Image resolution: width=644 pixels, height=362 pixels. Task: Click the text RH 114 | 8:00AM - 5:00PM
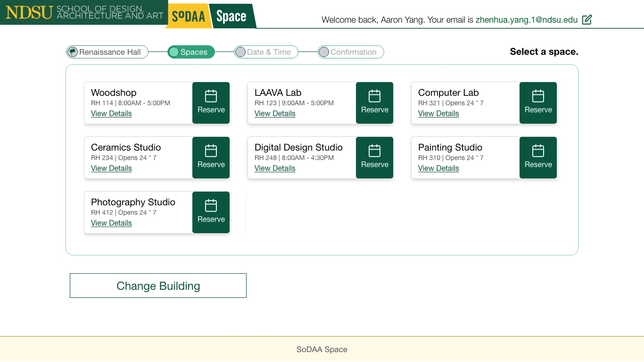coord(131,103)
